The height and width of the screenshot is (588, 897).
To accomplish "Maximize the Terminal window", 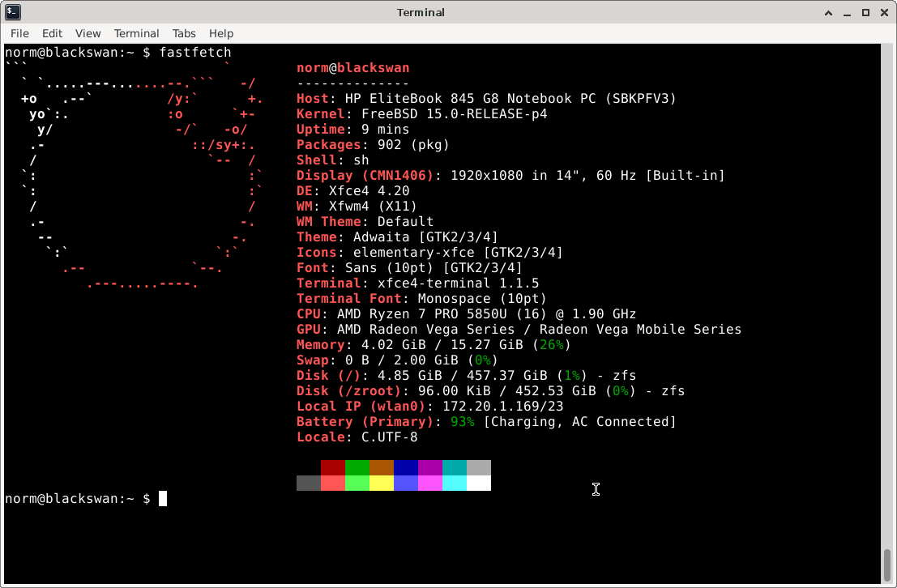I will [x=865, y=12].
